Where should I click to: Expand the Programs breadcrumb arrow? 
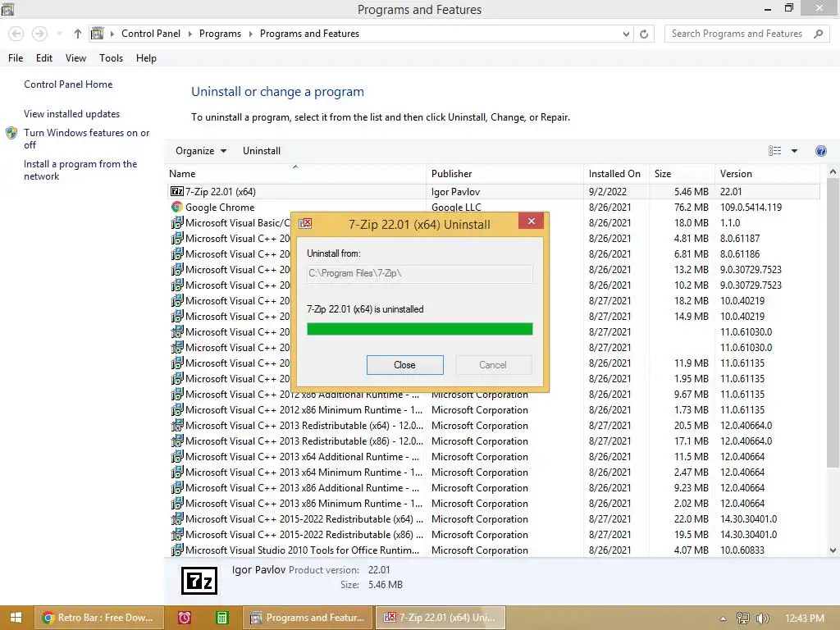(250, 34)
